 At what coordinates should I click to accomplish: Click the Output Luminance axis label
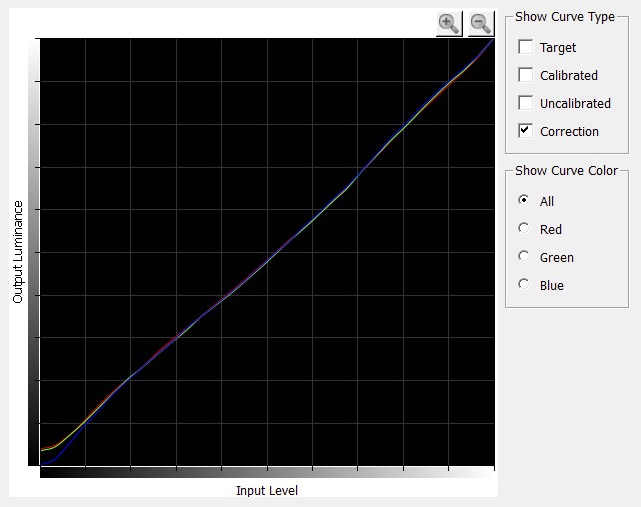pyautogui.click(x=18, y=251)
